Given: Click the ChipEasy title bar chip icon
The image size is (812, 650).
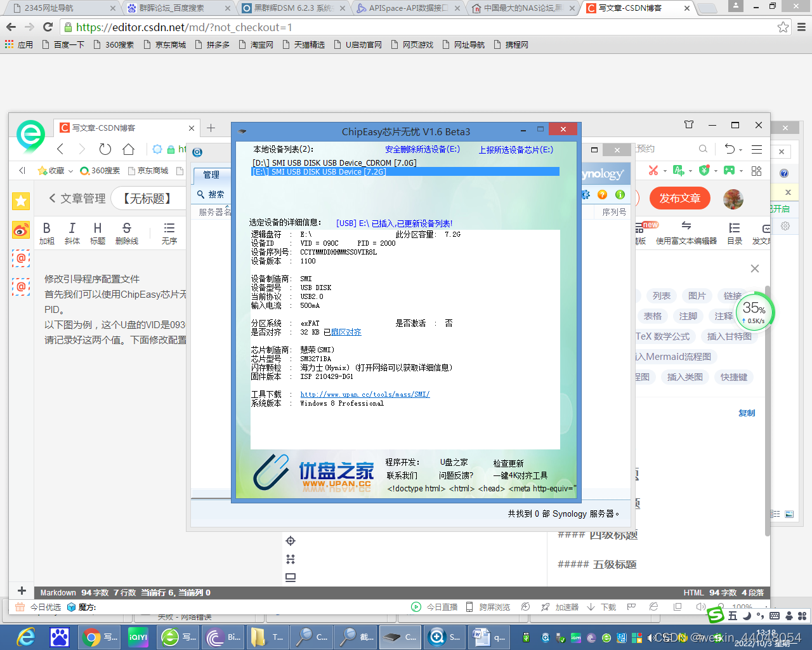Looking at the screenshot, I should coord(242,131).
